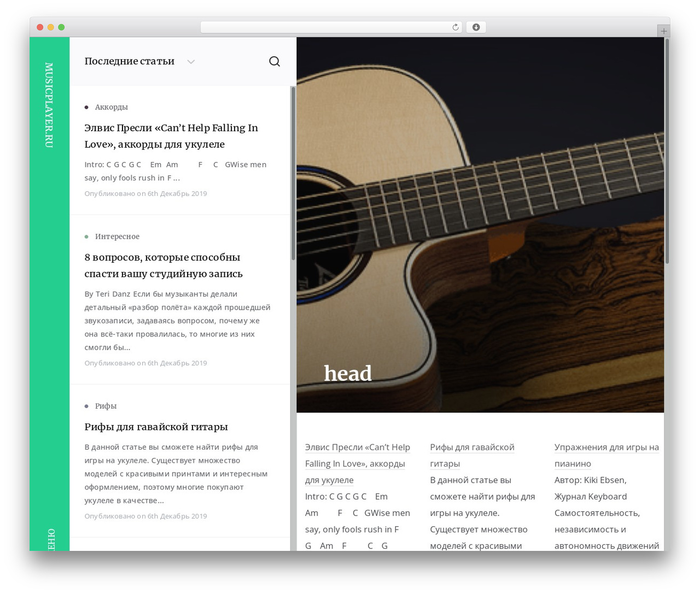Image resolution: width=700 pixels, height=593 pixels.
Task: Click publish date under Рифы article
Action: (145, 516)
